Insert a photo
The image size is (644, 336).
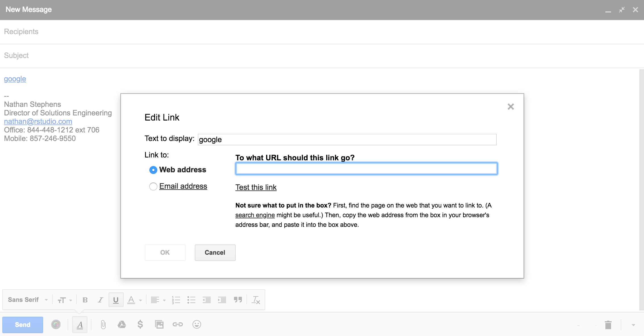(x=159, y=325)
